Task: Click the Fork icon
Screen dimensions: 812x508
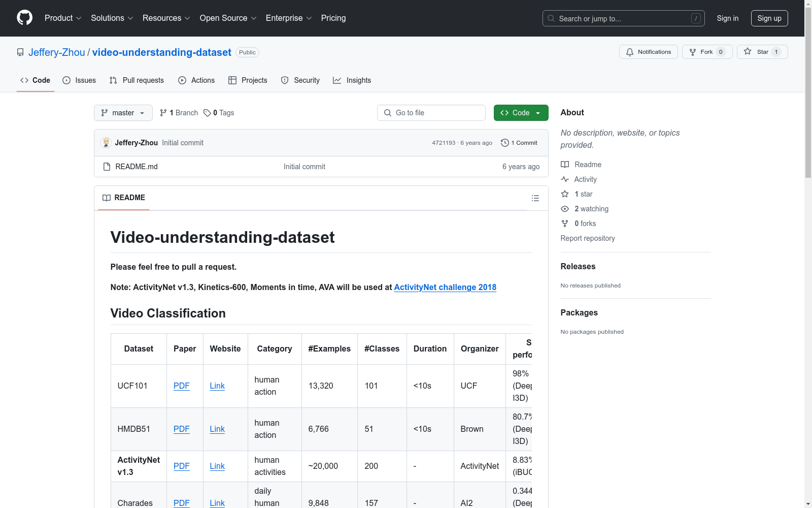Action: coord(693,52)
